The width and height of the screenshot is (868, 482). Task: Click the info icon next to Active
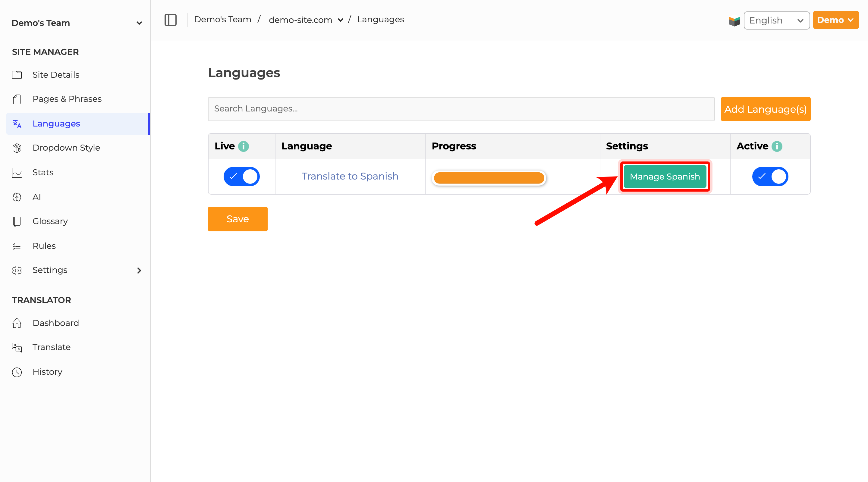point(777,146)
